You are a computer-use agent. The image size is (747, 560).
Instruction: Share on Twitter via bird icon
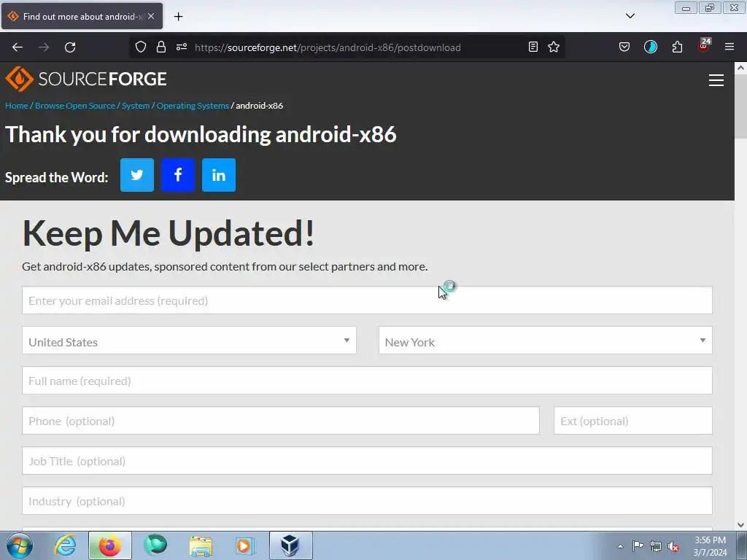pyautogui.click(x=137, y=175)
